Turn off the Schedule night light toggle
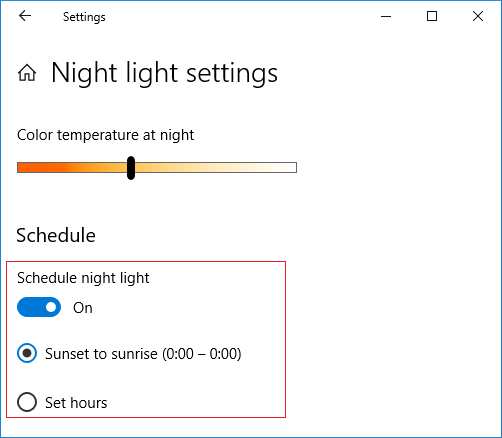The height and width of the screenshot is (438, 502). pyautogui.click(x=39, y=307)
